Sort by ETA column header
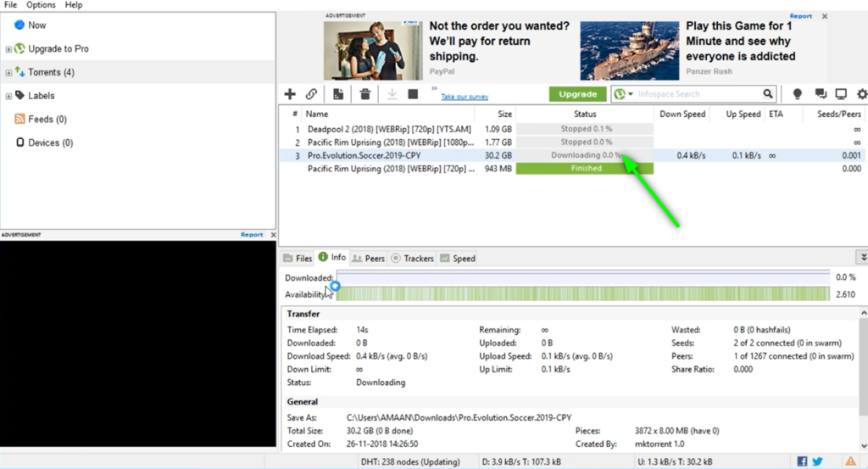Viewport: 868px width, 469px height. pyautogui.click(x=783, y=114)
